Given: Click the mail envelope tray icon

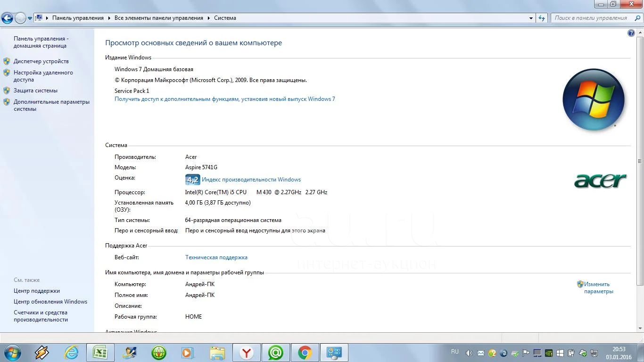Looking at the screenshot, I should click(480, 353).
